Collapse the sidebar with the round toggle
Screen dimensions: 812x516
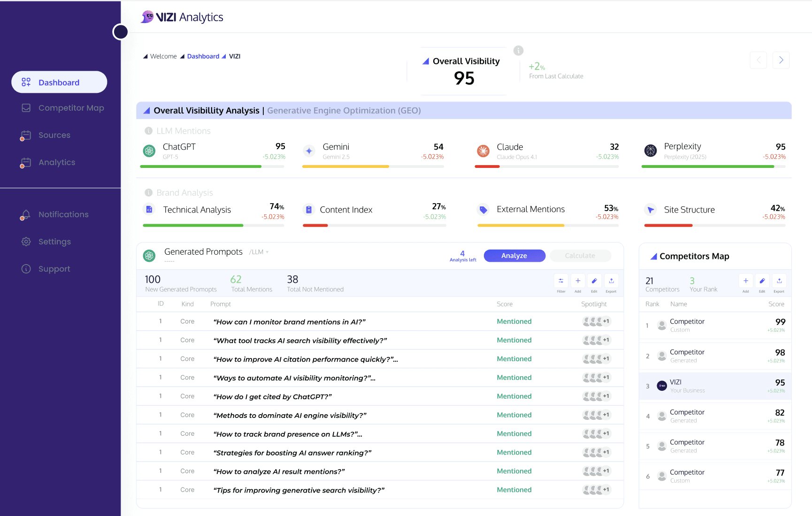121,32
